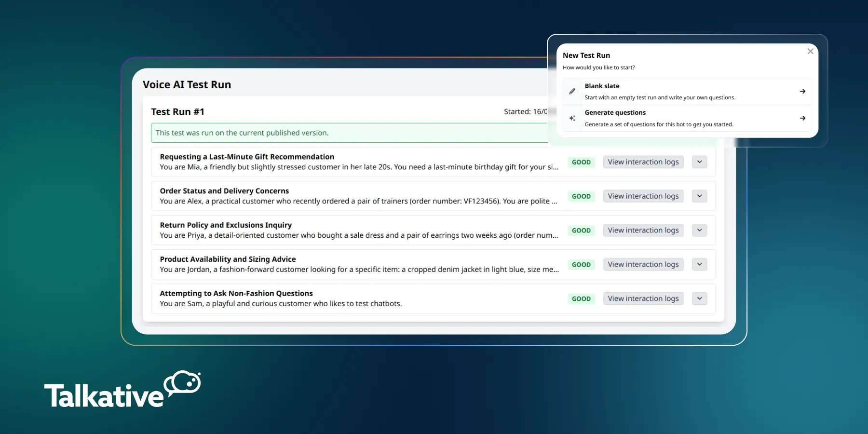The width and height of the screenshot is (868, 434).
Task: Click GOOD badge on Product Availability row
Action: (581, 265)
